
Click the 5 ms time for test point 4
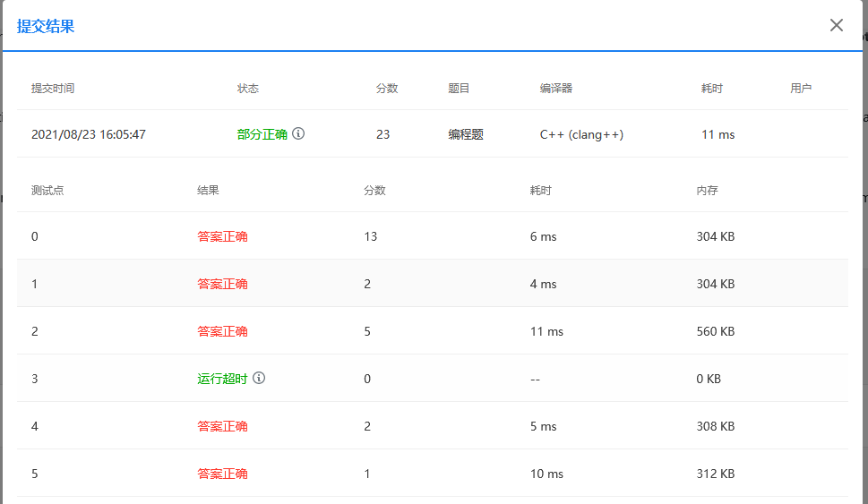(x=543, y=426)
